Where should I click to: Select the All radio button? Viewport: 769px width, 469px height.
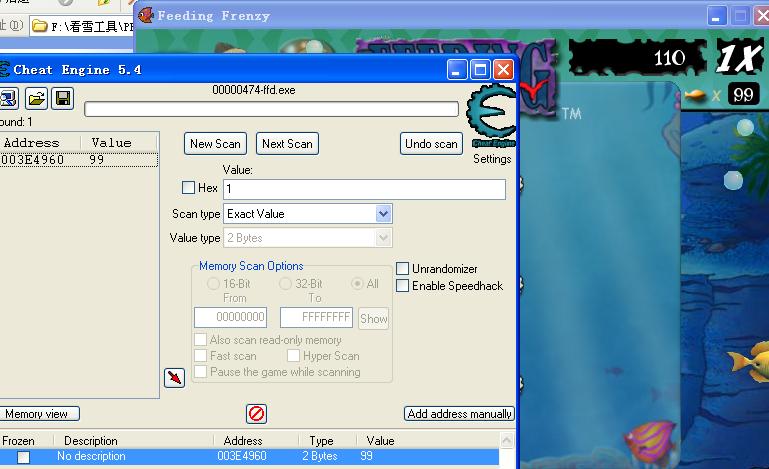pyautogui.click(x=357, y=284)
